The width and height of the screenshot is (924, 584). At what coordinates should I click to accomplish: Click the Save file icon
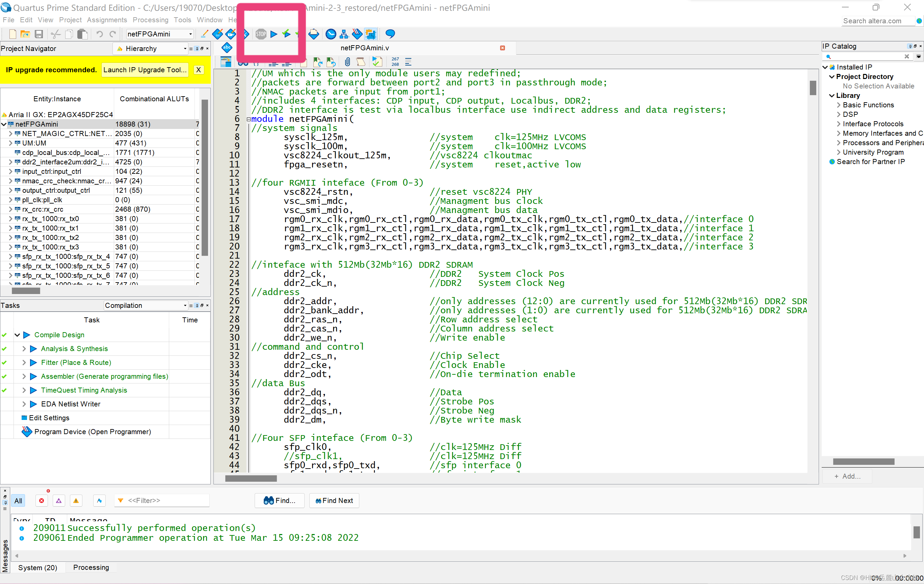point(39,34)
